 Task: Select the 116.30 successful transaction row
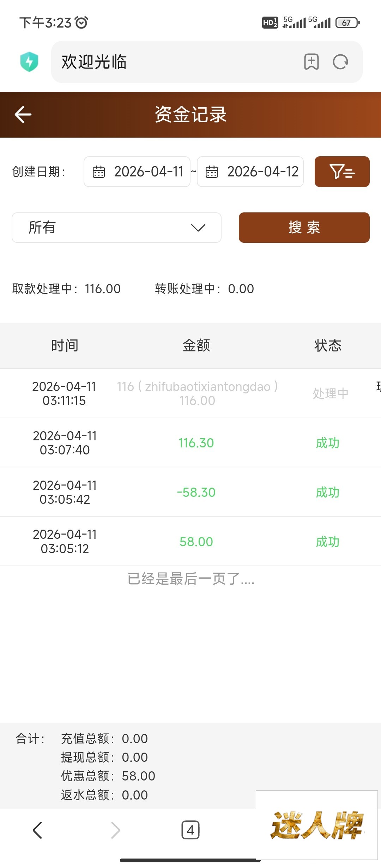pyautogui.click(x=196, y=443)
